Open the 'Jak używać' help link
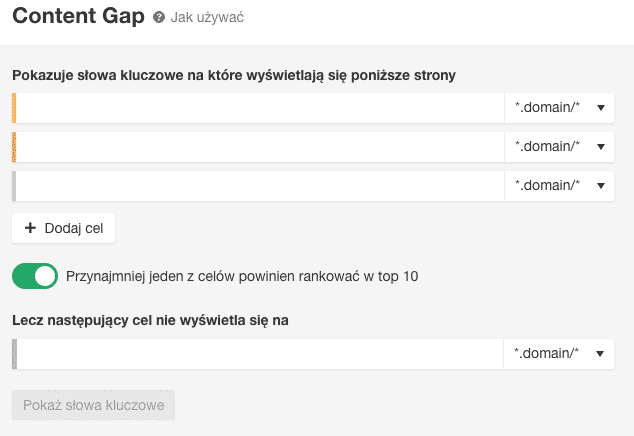 click(x=207, y=17)
